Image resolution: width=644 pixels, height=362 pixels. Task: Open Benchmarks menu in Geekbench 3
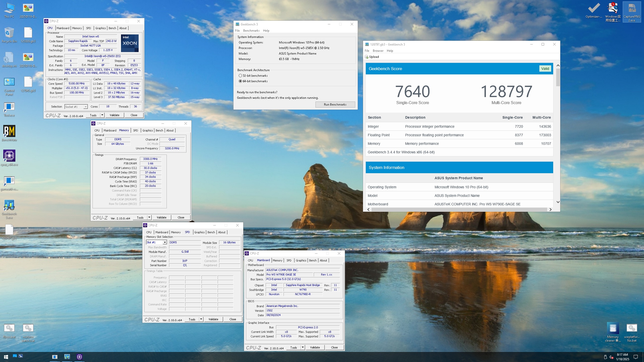pos(251,31)
